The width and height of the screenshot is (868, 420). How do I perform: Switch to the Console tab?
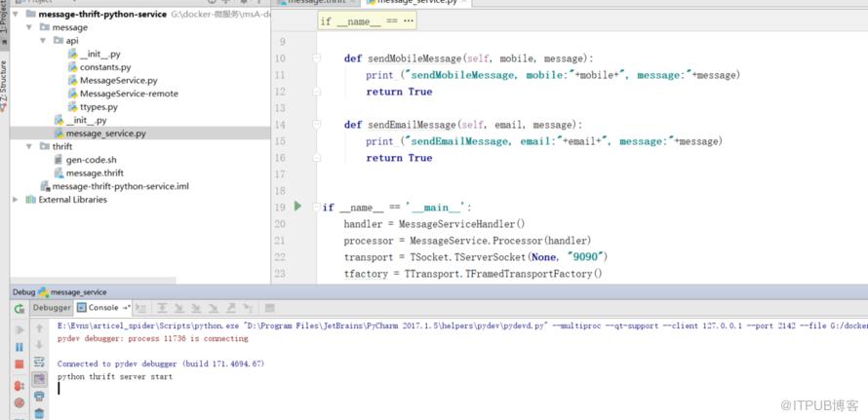tap(103, 308)
